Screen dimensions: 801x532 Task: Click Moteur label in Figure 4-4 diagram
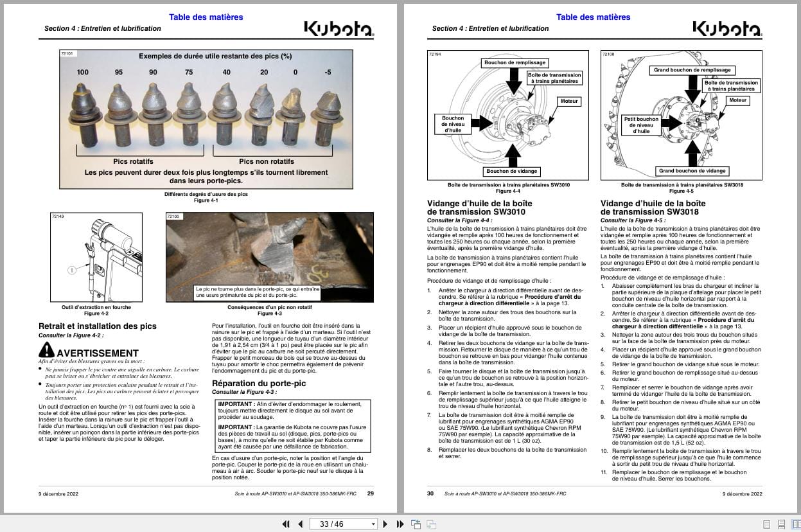pos(569,101)
